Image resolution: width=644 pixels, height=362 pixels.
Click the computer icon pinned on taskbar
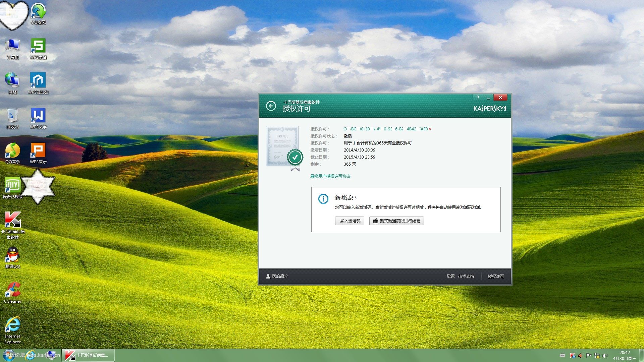point(51,355)
